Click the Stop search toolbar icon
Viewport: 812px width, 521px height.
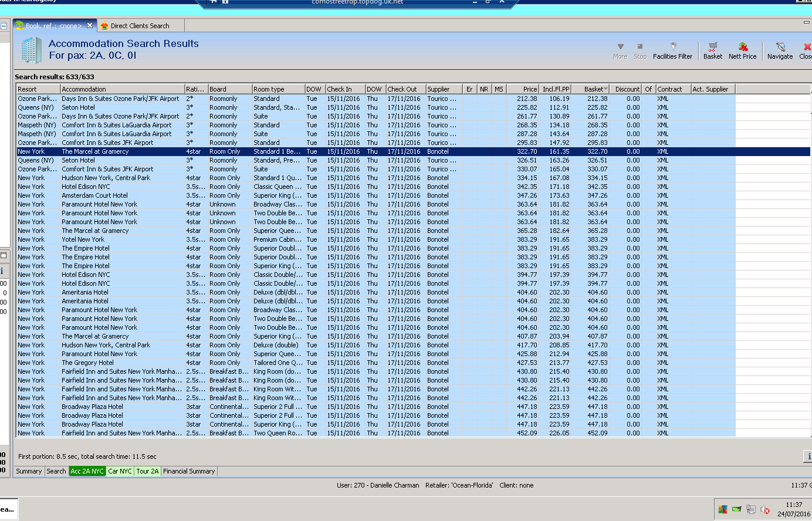(x=640, y=50)
